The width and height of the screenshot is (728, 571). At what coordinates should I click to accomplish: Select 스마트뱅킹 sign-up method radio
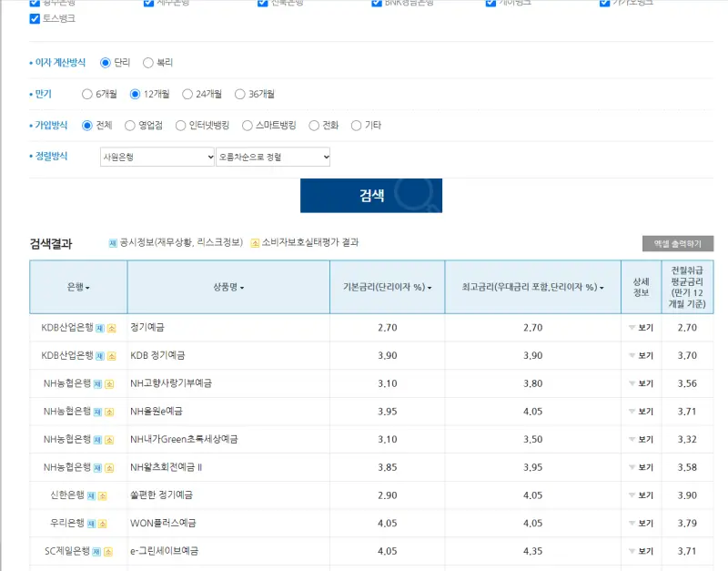coord(248,126)
